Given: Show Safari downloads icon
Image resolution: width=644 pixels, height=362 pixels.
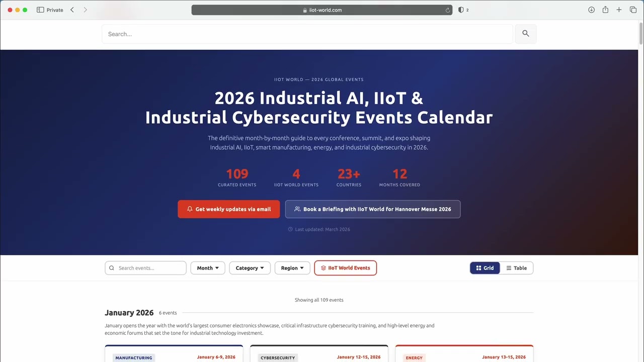Looking at the screenshot, I should click(592, 10).
